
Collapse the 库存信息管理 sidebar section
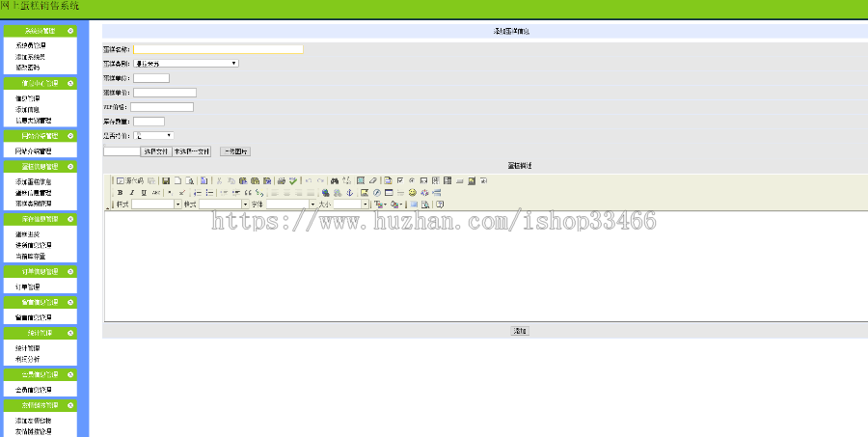coord(70,219)
